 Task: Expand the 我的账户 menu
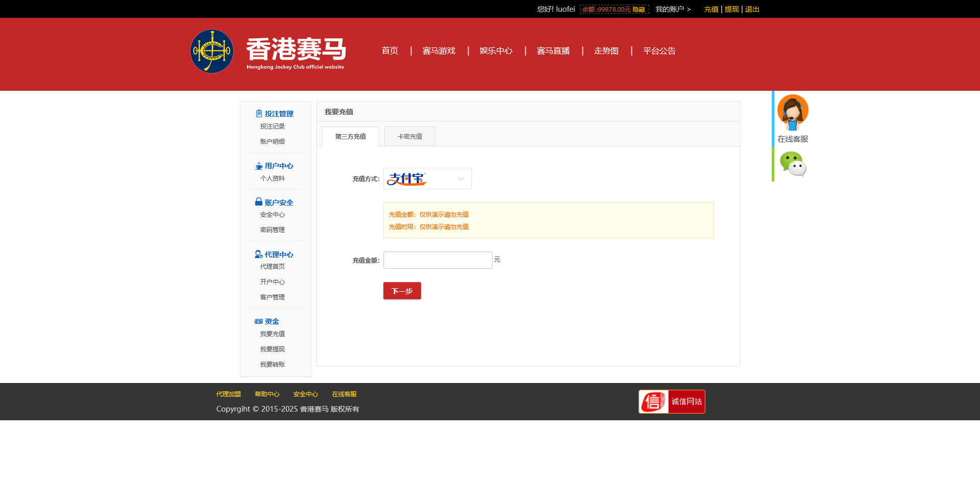(673, 9)
